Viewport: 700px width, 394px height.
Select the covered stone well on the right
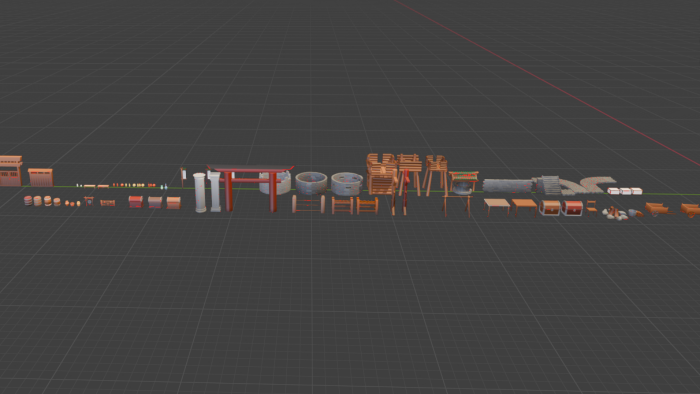pos(347,184)
